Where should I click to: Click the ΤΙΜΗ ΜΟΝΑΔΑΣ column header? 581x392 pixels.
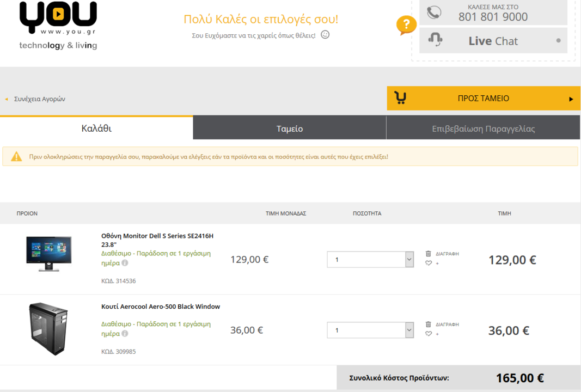pyautogui.click(x=286, y=213)
